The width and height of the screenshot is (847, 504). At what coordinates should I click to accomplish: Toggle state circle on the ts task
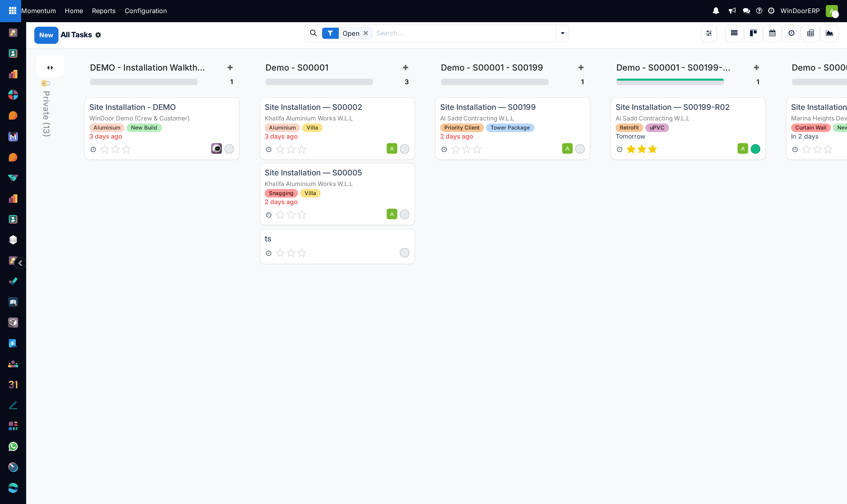tap(404, 253)
